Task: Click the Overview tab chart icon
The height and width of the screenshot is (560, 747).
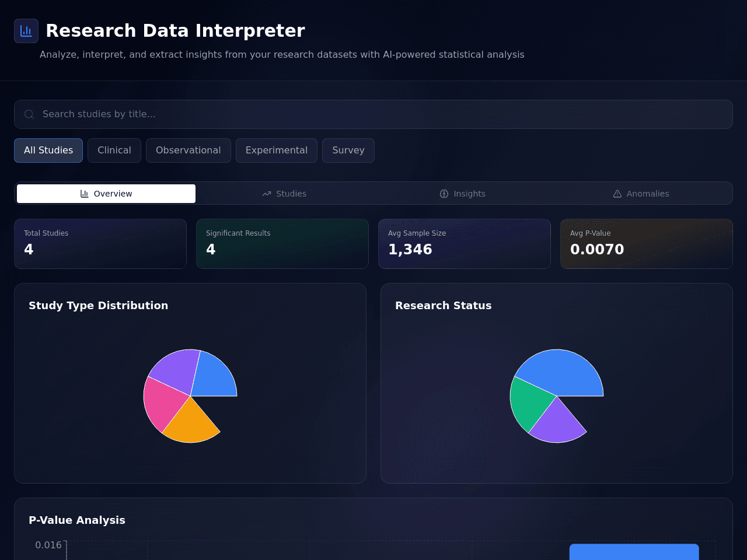Action: point(85,194)
